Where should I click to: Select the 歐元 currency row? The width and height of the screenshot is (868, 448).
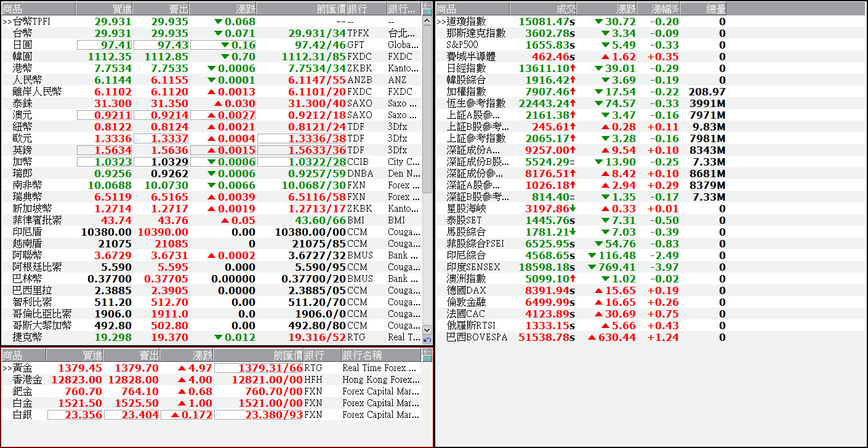click(212, 138)
